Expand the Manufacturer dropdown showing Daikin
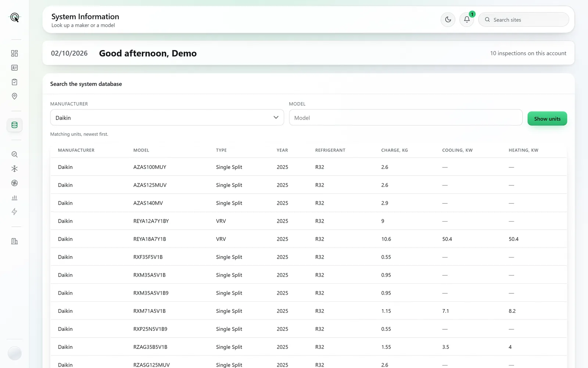 pos(167,117)
